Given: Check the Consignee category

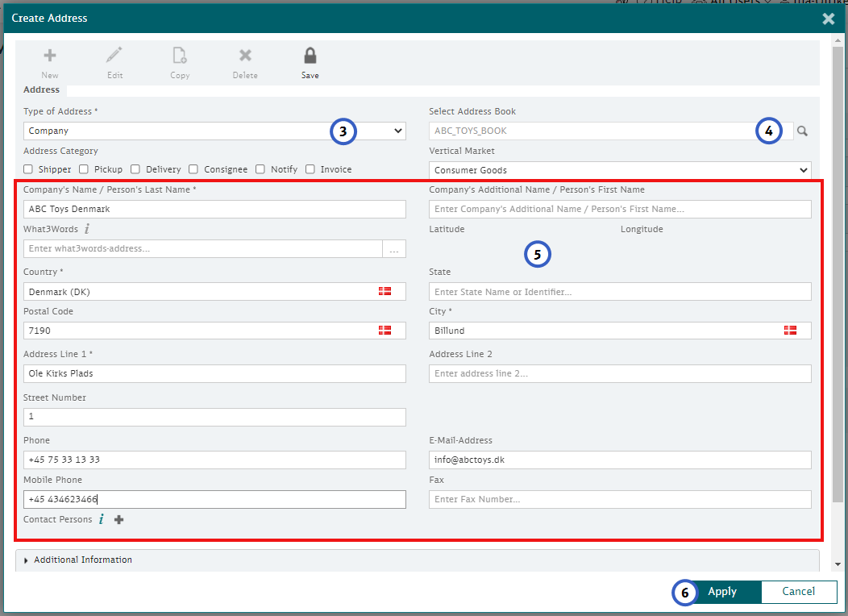Looking at the screenshot, I should pyautogui.click(x=193, y=169).
